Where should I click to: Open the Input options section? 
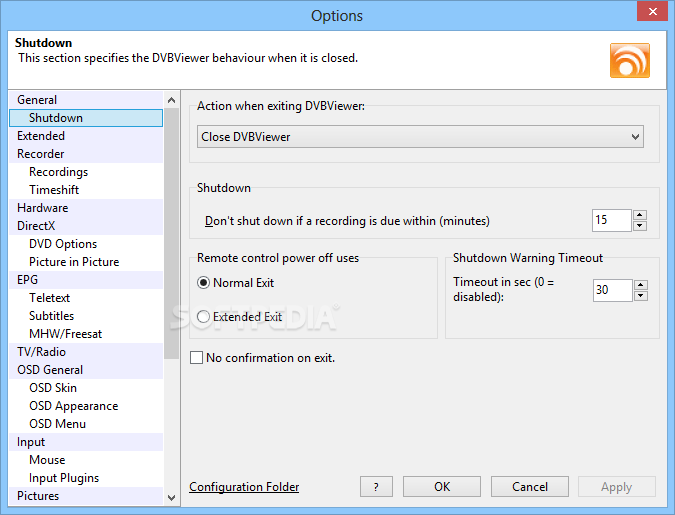coord(86,442)
